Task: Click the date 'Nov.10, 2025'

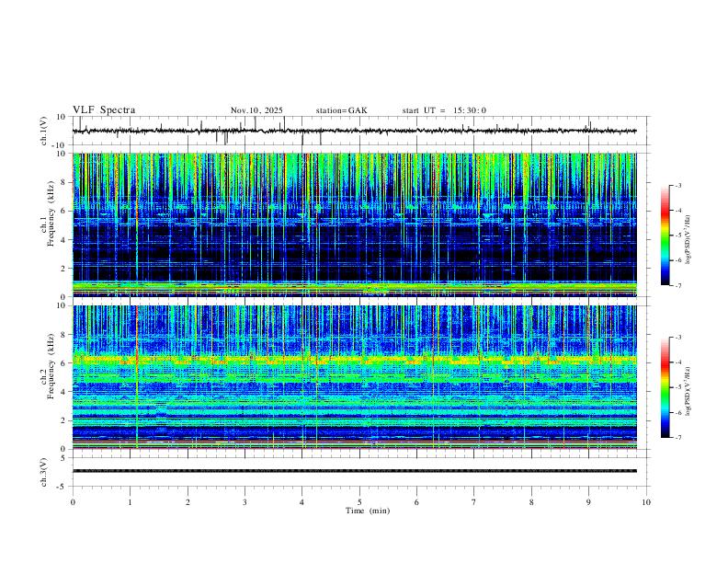Action: coord(256,110)
